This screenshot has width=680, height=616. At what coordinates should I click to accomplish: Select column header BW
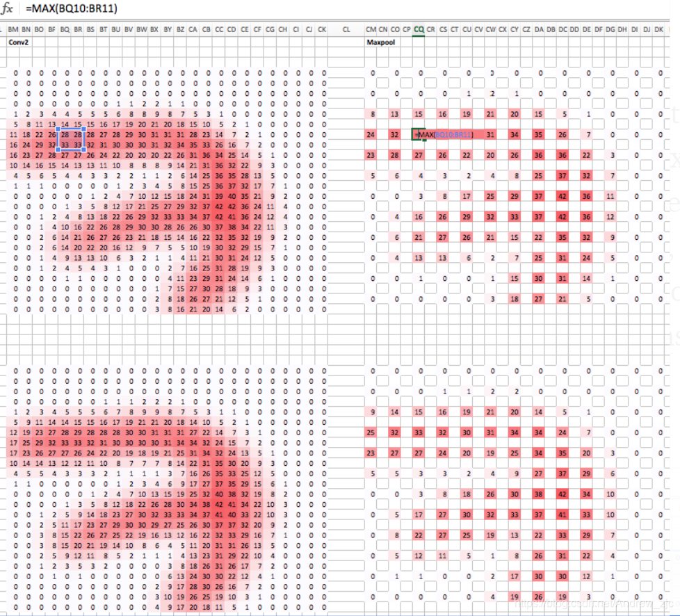click(142, 29)
